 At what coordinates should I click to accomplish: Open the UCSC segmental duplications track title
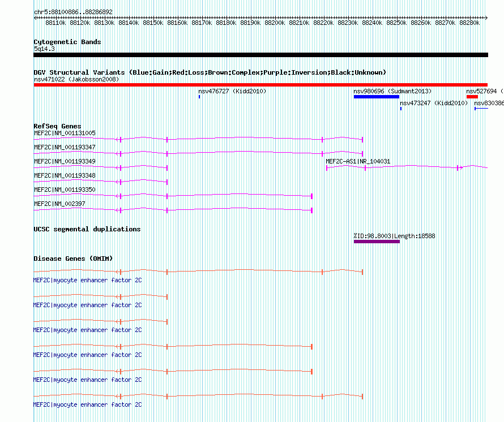87,229
